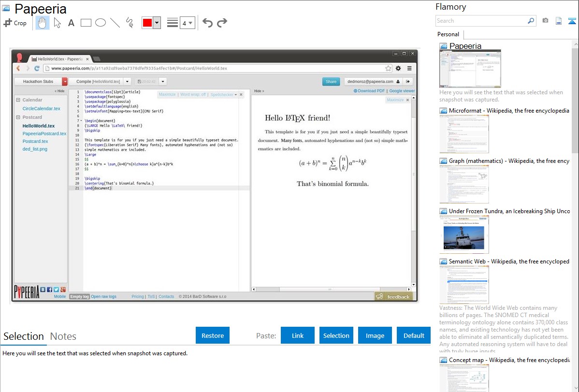Image resolution: width=579 pixels, height=392 pixels.
Task: Switch to the Notes tab
Action: pos(63,336)
